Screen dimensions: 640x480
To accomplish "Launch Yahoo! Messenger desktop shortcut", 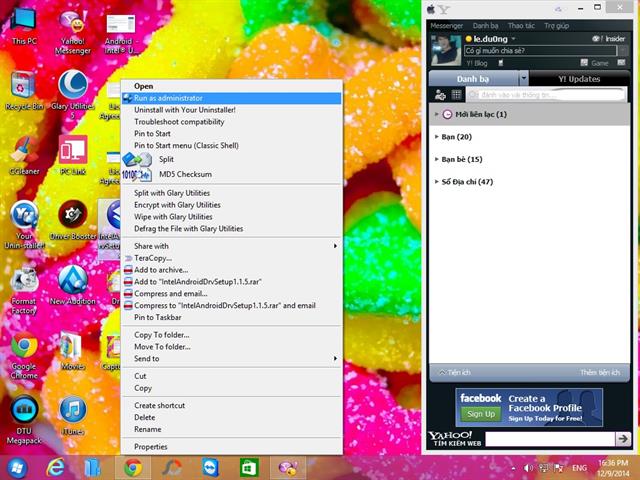I will (73, 32).
